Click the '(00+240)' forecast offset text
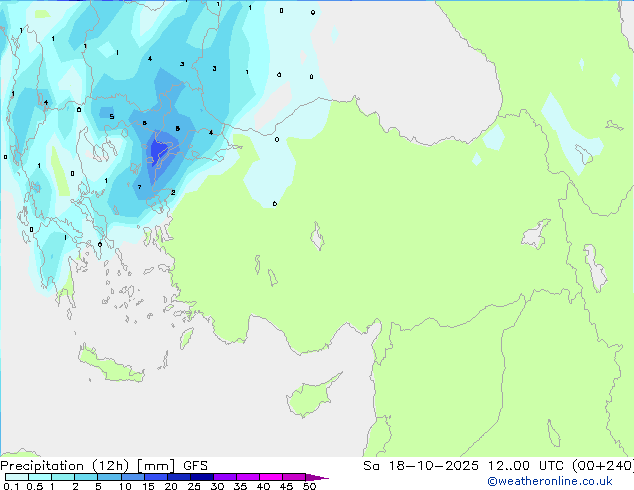This screenshot has width=634, height=490. [x=603, y=466]
